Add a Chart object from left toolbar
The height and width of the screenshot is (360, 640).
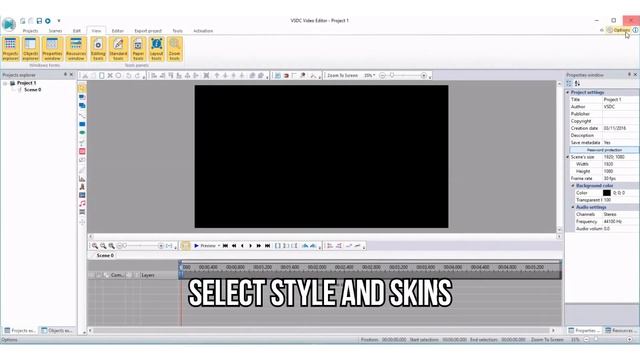(82, 178)
